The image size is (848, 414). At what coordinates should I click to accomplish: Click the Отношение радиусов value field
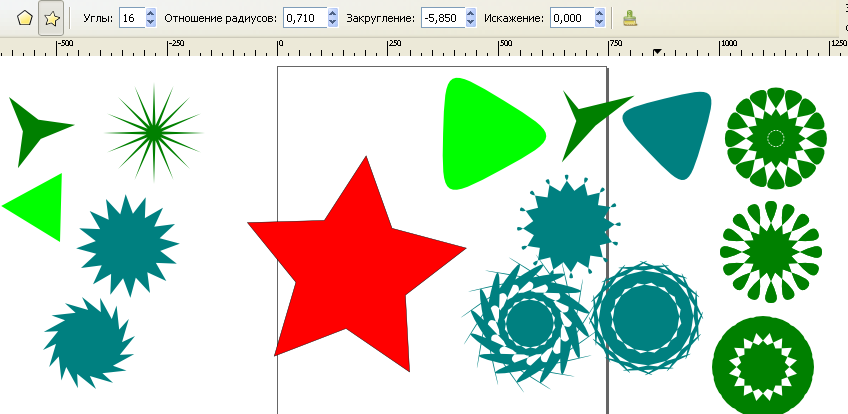coord(305,18)
